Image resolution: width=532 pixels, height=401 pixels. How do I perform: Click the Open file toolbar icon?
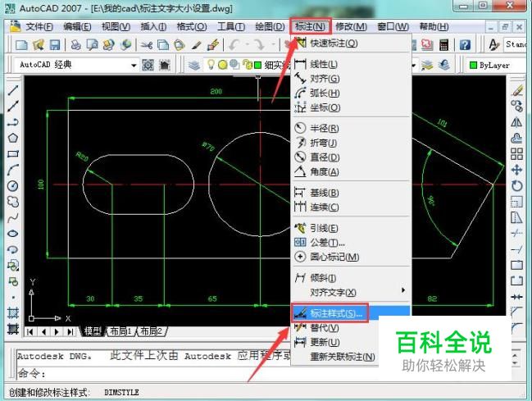(39, 45)
